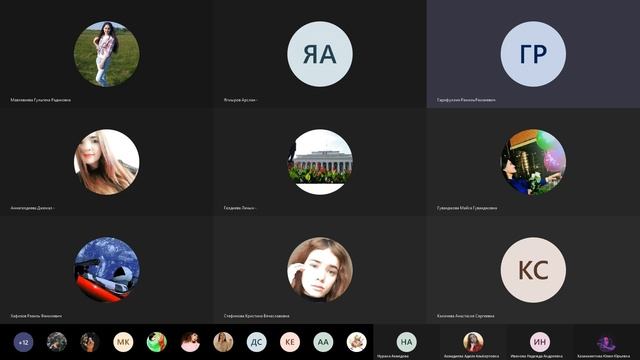This screenshot has width=640, height=360.
Task: Click the name label under ЯА avatar
Action: pyautogui.click(x=240, y=100)
